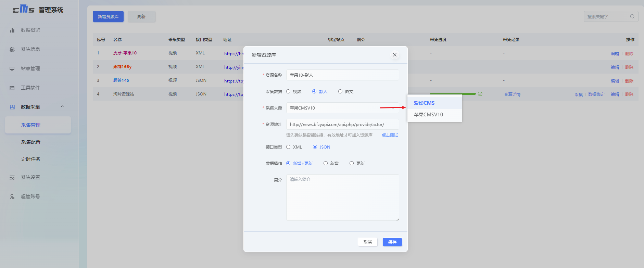Select 图文 data type radio
This screenshot has height=268, width=644.
340,91
